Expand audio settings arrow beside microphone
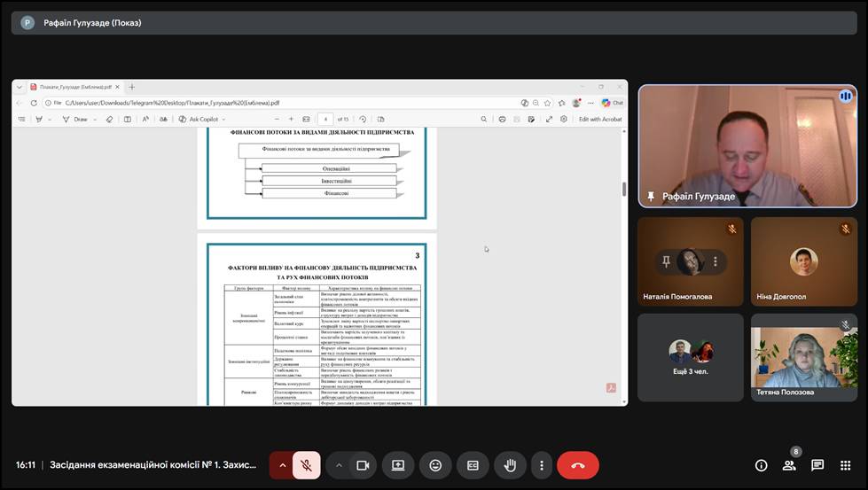The height and width of the screenshot is (490, 868). coord(283,465)
